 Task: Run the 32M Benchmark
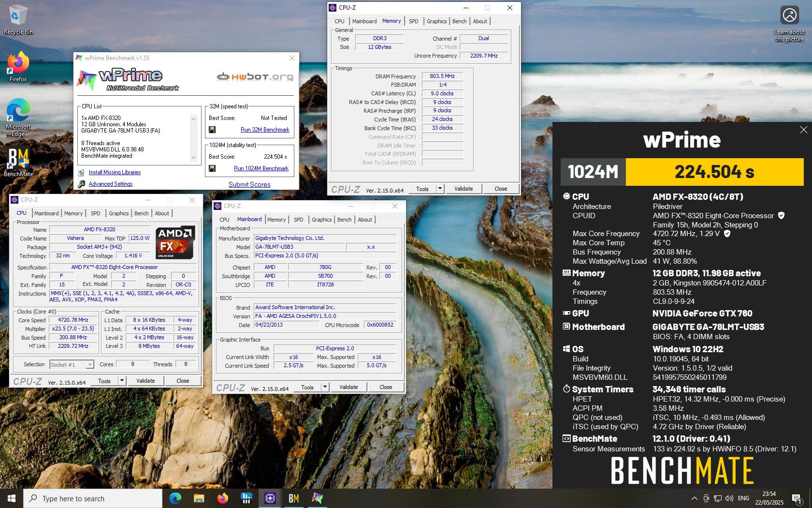pos(265,130)
